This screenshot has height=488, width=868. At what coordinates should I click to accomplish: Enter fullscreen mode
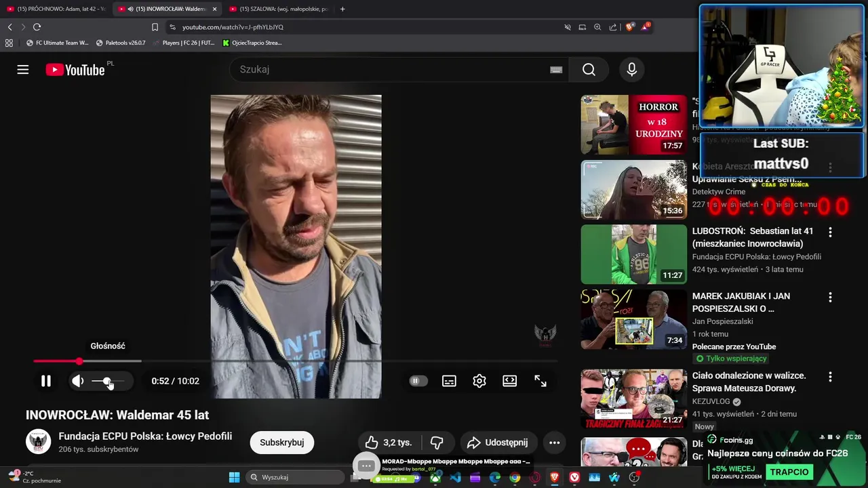(540, 381)
